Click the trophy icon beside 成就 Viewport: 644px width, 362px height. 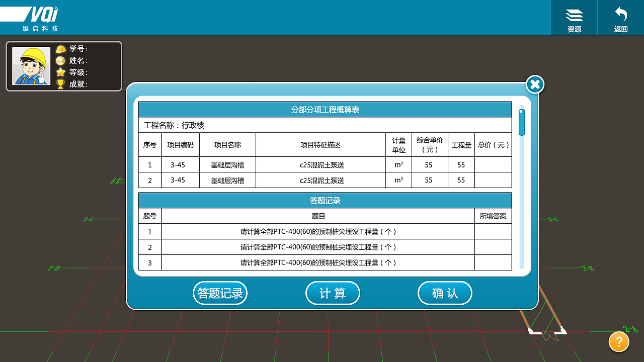(61, 84)
